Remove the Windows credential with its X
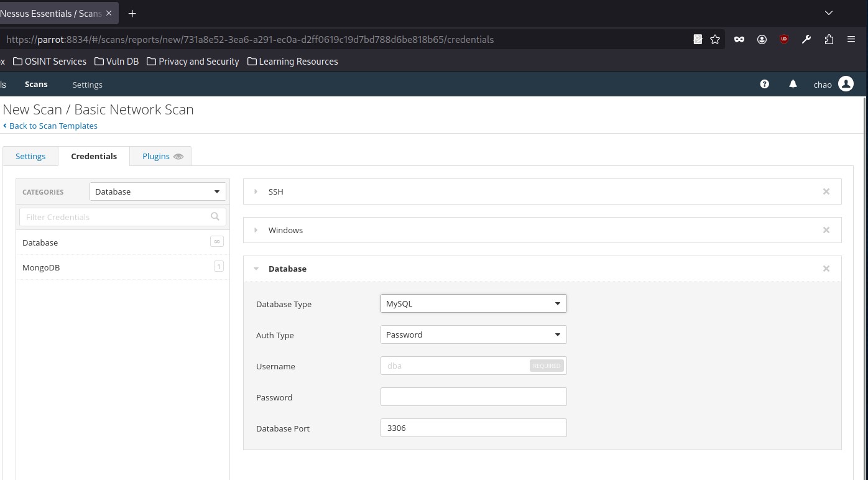This screenshot has width=868, height=480. (826, 230)
